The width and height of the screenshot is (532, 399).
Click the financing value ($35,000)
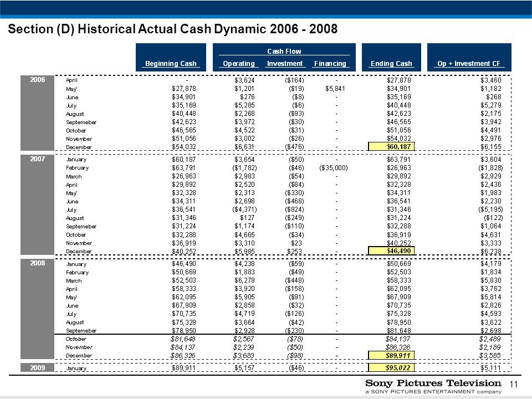(x=334, y=167)
